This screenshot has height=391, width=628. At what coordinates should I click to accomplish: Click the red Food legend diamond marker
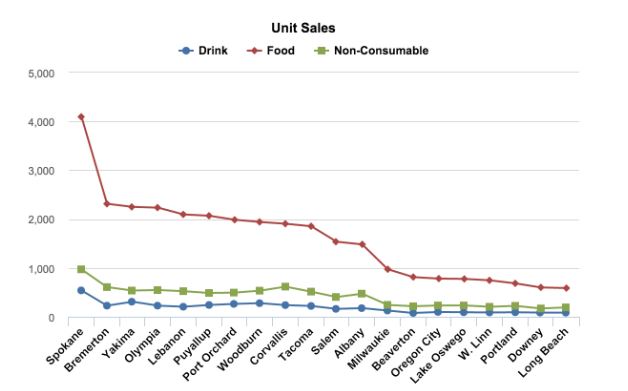[x=254, y=51]
